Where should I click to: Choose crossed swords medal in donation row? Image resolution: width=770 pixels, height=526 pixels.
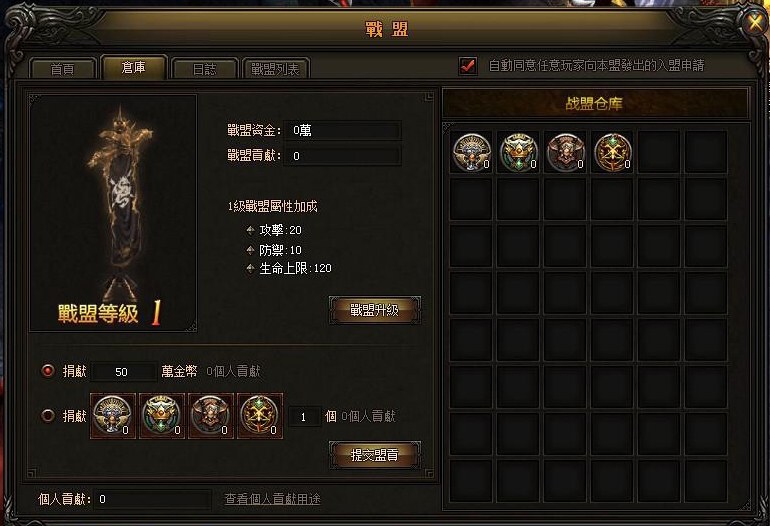coord(260,416)
